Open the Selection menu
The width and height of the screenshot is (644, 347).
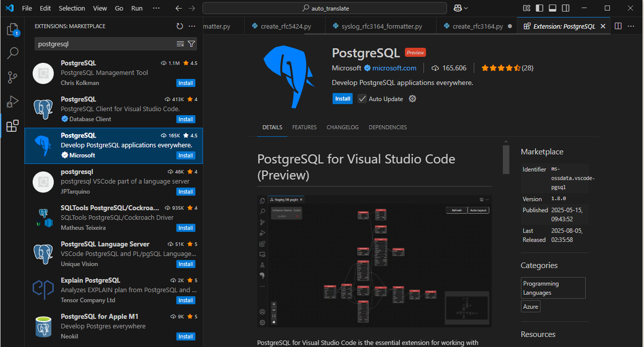pyautogui.click(x=72, y=8)
